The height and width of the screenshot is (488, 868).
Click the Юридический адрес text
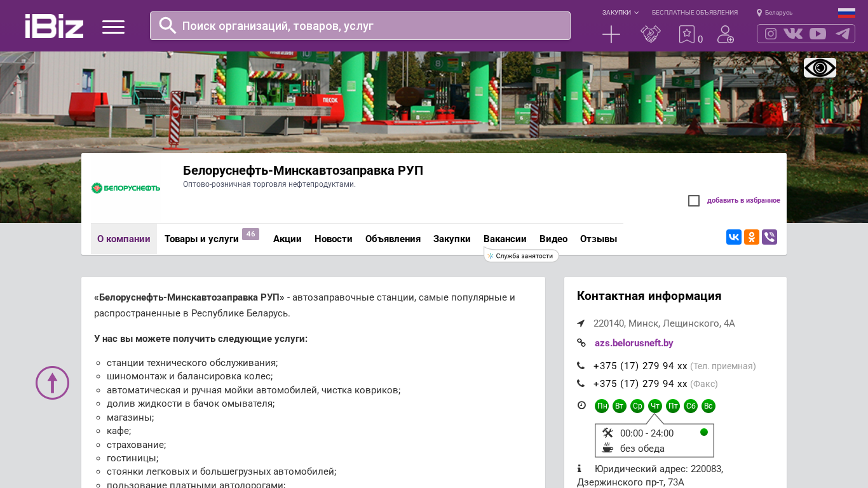tap(650, 475)
